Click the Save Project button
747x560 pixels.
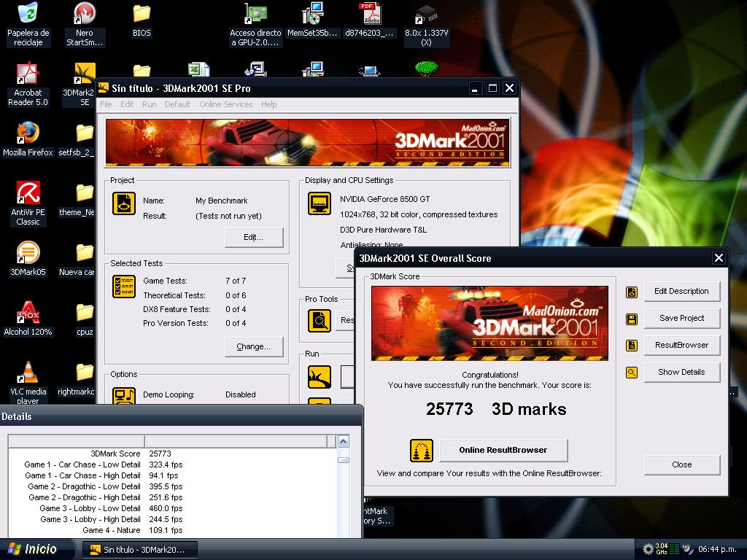pyautogui.click(x=682, y=318)
